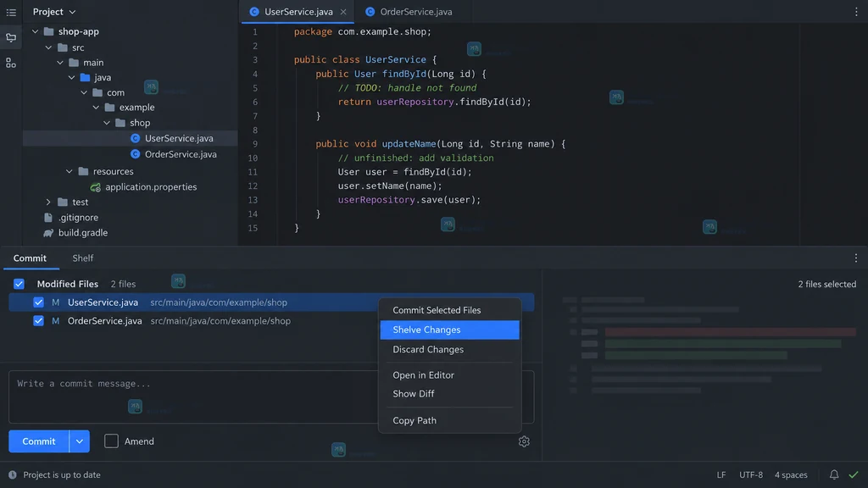Image resolution: width=868 pixels, height=488 pixels.
Task: Click the "2 files selected" label
Action: (x=826, y=284)
